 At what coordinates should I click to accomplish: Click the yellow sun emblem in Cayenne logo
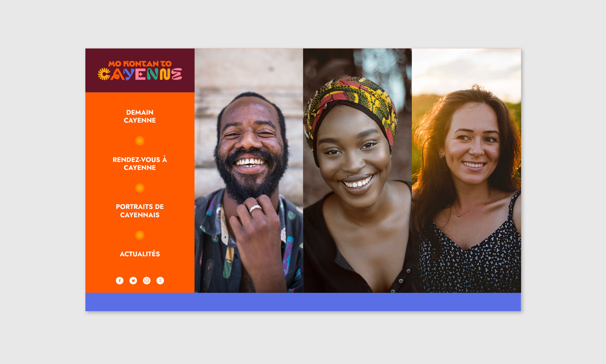tap(104, 74)
